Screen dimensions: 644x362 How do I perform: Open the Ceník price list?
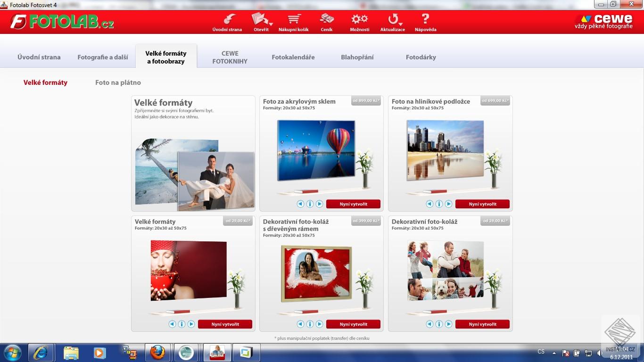pyautogui.click(x=327, y=22)
